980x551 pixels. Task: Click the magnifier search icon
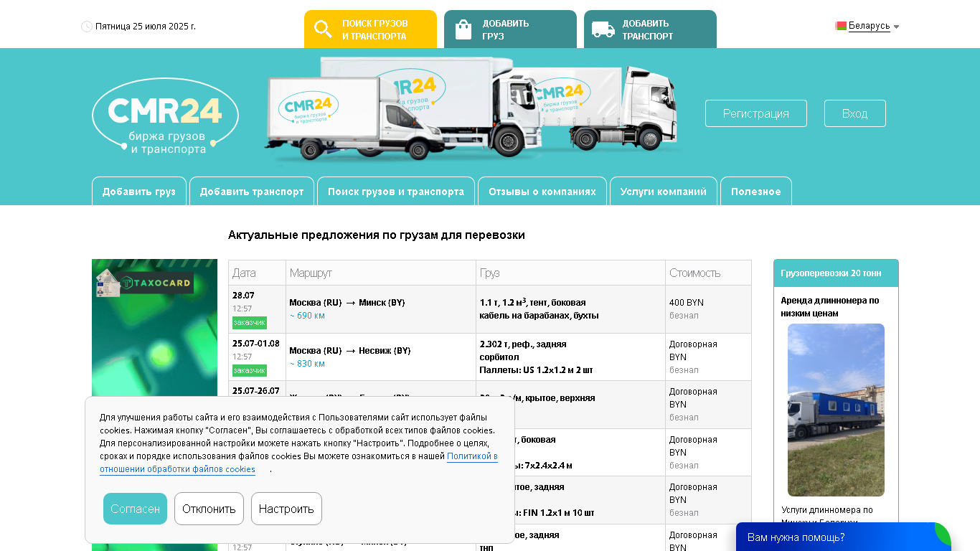[323, 29]
